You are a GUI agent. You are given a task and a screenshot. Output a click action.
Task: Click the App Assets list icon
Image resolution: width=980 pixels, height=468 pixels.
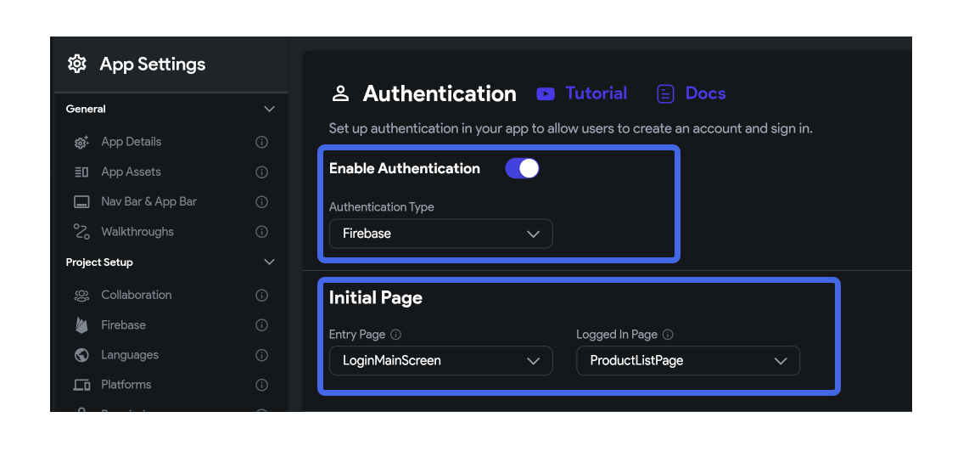tap(81, 172)
